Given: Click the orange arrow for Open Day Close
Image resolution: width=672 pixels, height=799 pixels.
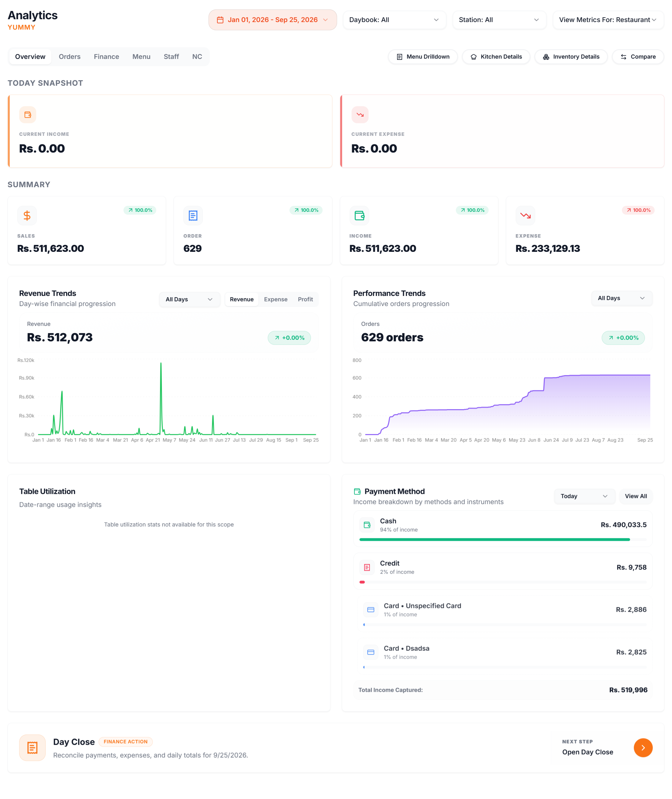Looking at the screenshot, I should 643,748.
